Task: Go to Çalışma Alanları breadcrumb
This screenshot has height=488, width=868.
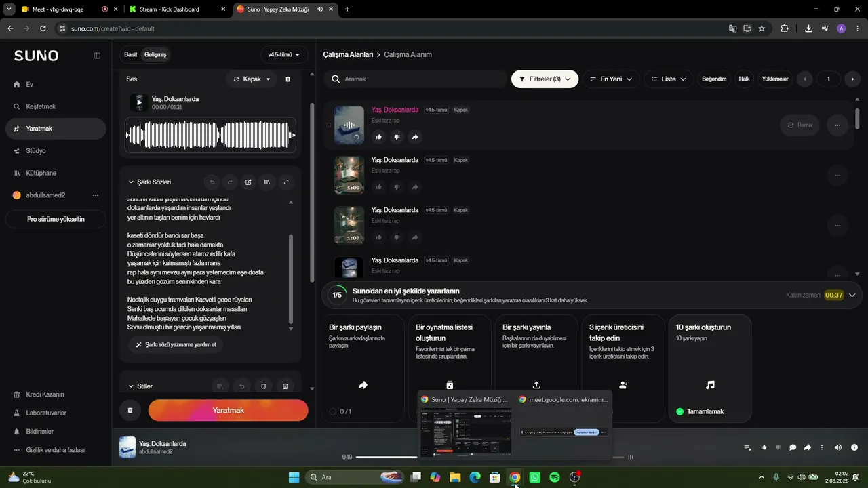Action: pyautogui.click(x=348, y=54)
